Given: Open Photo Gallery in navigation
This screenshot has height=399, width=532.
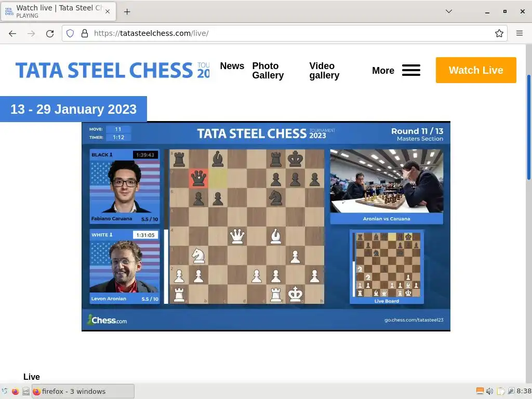Looking at the screenshot, I should point(268,71).
